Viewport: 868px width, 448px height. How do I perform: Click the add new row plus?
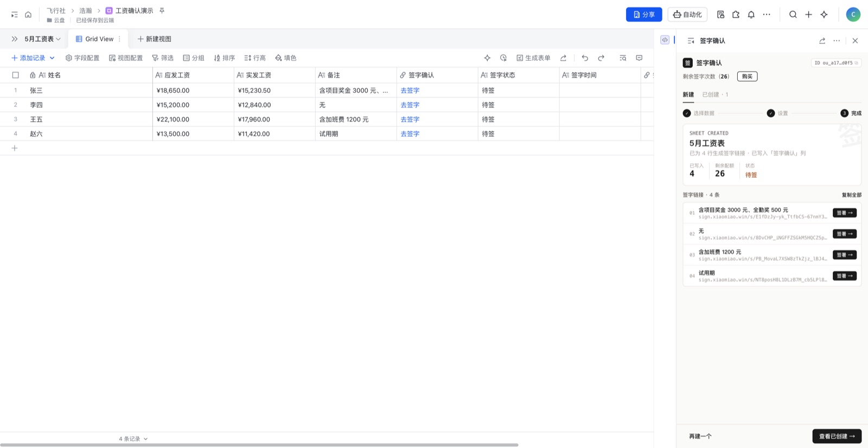15,148
